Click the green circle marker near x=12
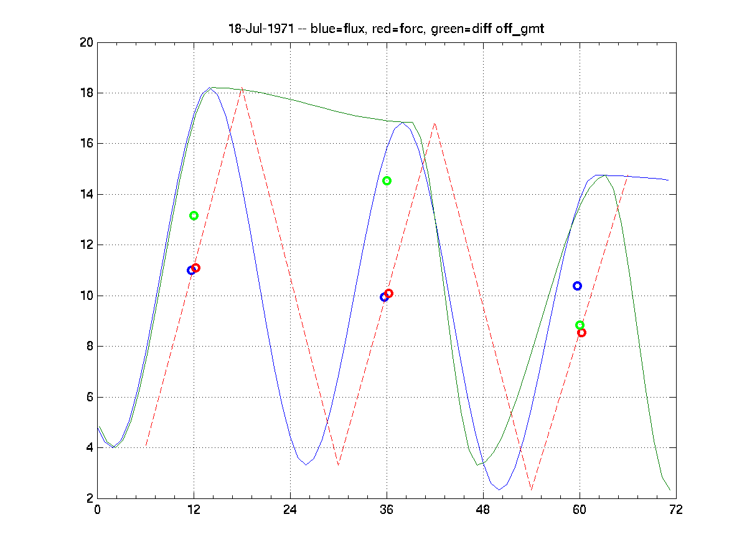747x560 pixels. [194, 216]
